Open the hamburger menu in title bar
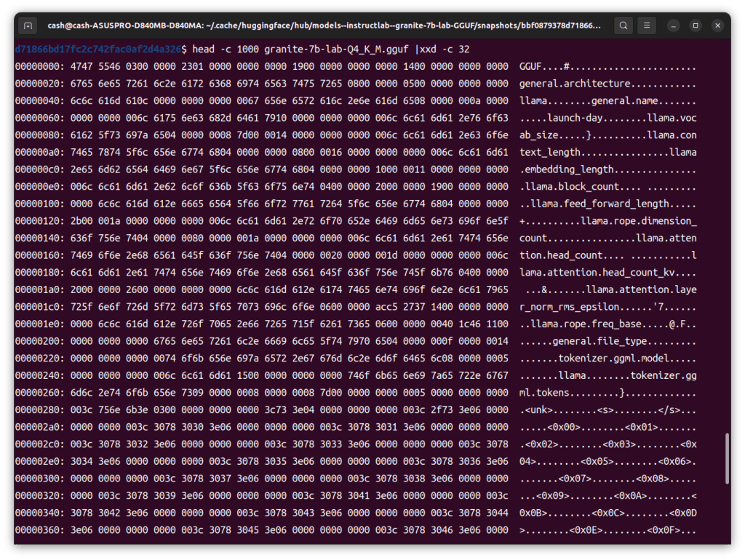745x560 pixels. point(646,25)
